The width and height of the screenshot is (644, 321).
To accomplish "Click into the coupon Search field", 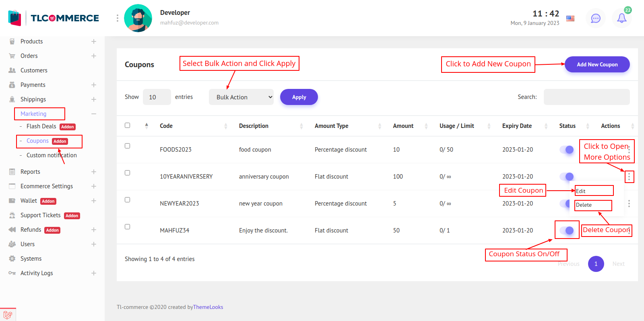I will click(586, 97).
